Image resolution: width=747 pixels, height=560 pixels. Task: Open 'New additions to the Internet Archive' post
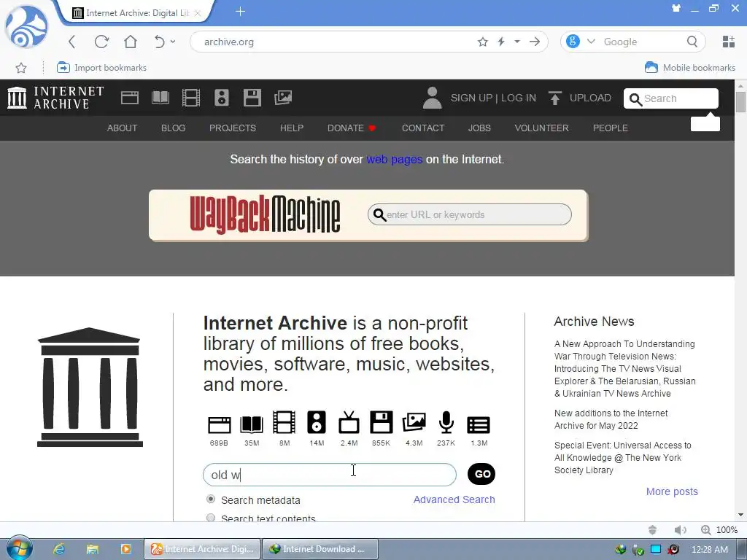tap(611, 419)
